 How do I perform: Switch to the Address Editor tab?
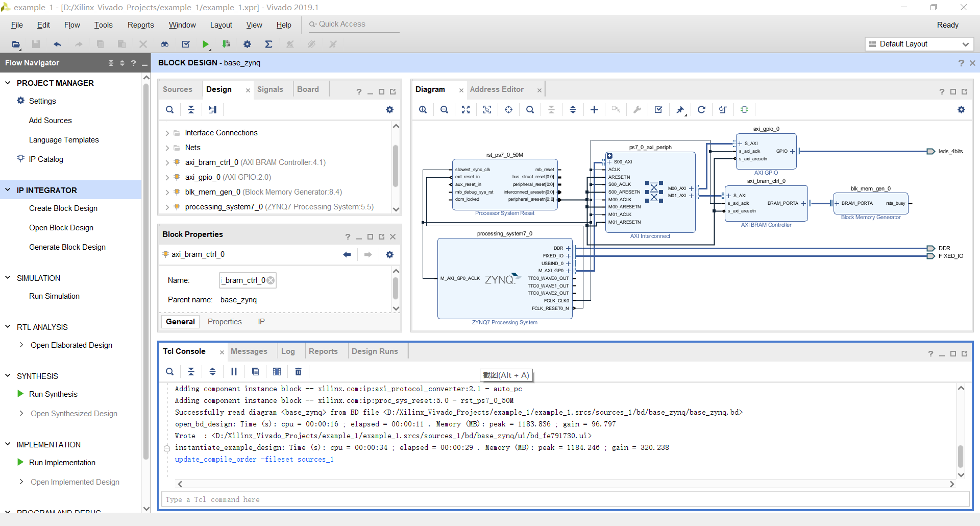pos(497,89)
